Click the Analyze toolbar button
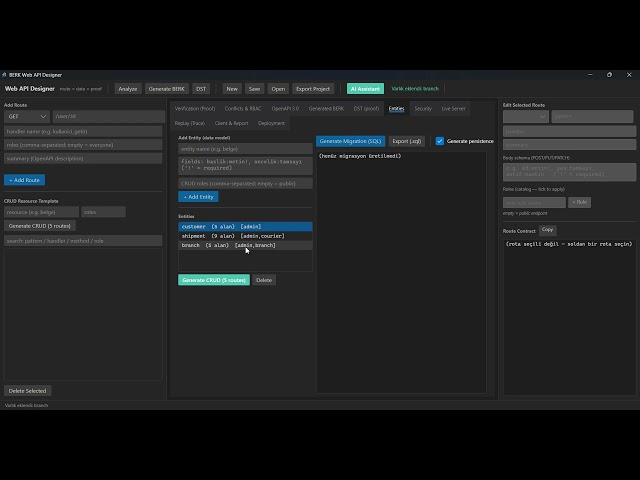This screenshot has width=640, height=480. (x=128, y=89)
